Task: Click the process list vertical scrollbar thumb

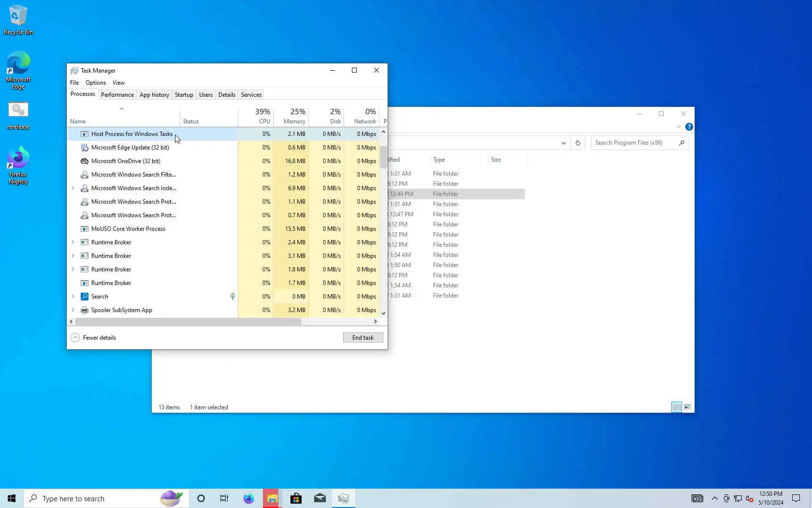Action: coord(383,157)
